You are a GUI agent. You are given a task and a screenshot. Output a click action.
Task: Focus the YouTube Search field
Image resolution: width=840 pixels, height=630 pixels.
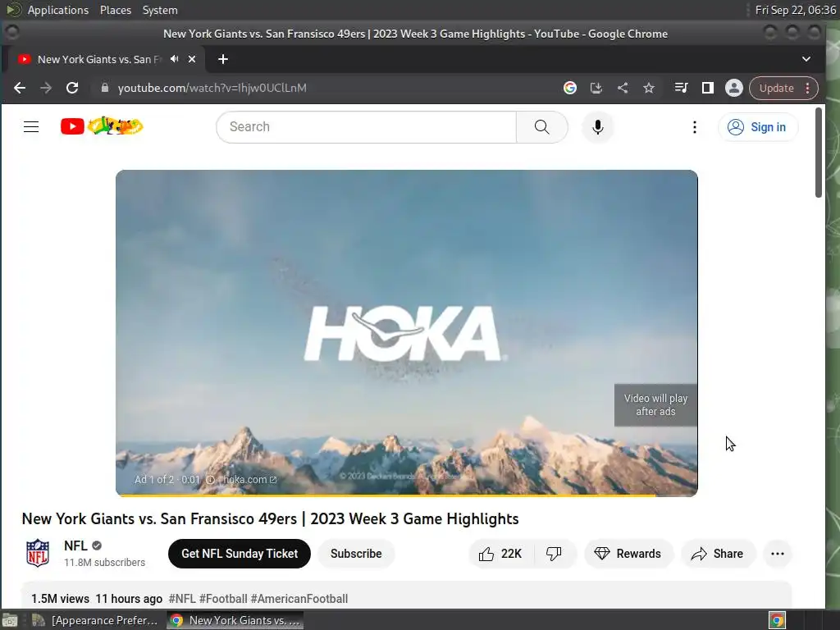pos(367,127)
